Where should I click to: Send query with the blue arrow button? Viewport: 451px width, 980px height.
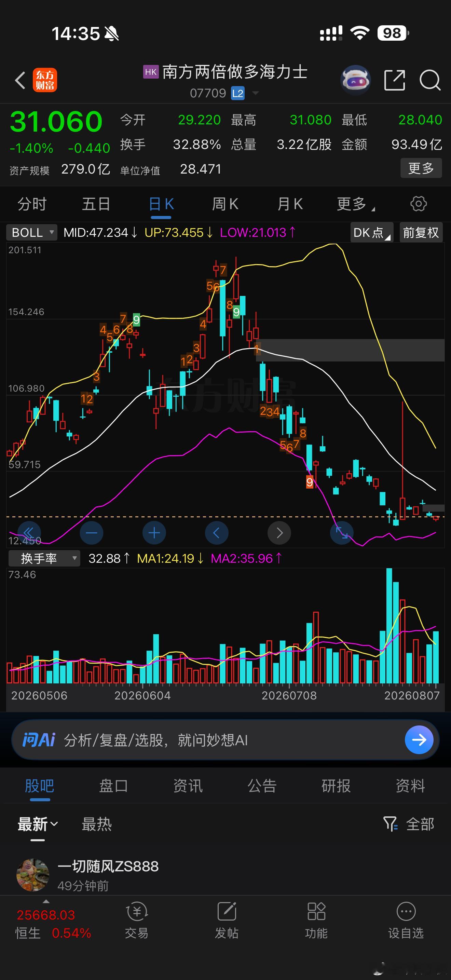419,740
